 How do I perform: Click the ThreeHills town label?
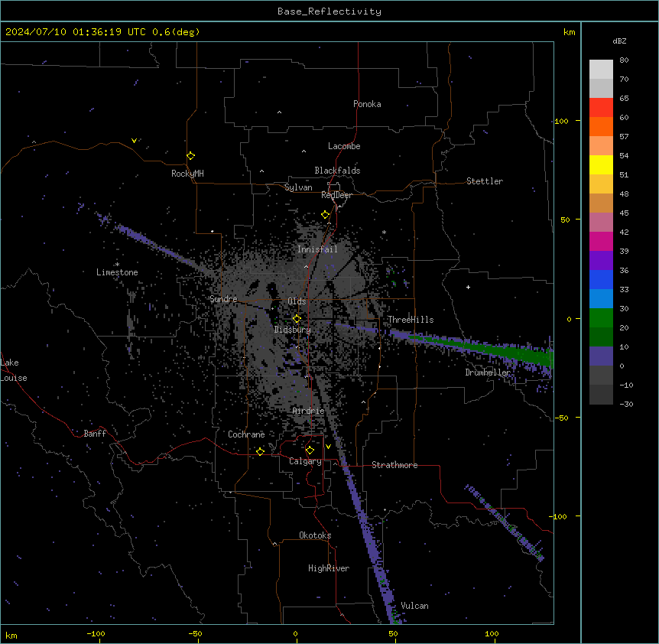click(411, 320)
